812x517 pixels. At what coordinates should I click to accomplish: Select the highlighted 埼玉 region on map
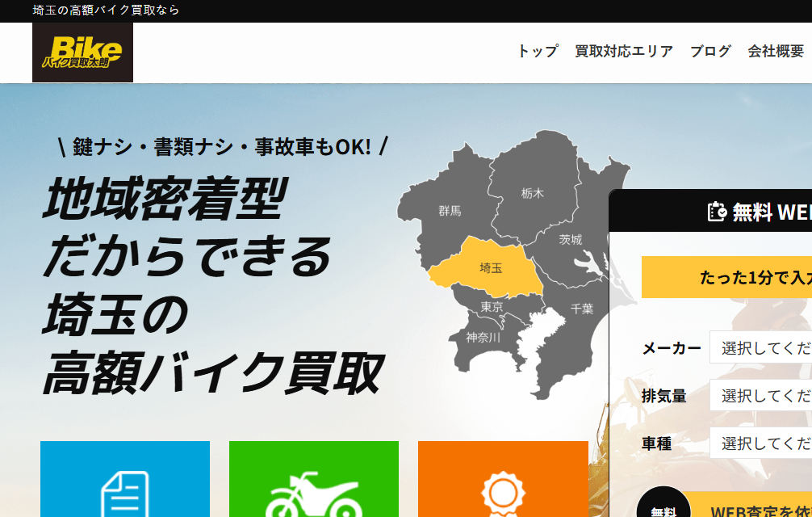pyautogui.click(x=491, y=267)
